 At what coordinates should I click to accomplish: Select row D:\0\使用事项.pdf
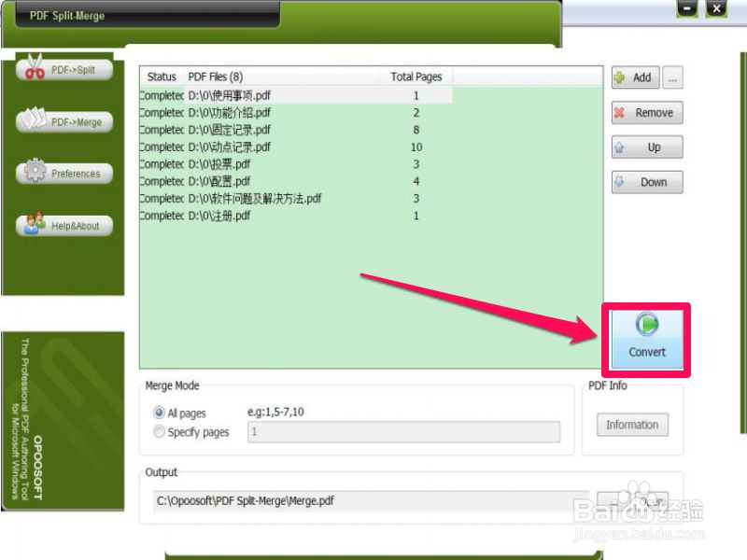pos(296,96)
